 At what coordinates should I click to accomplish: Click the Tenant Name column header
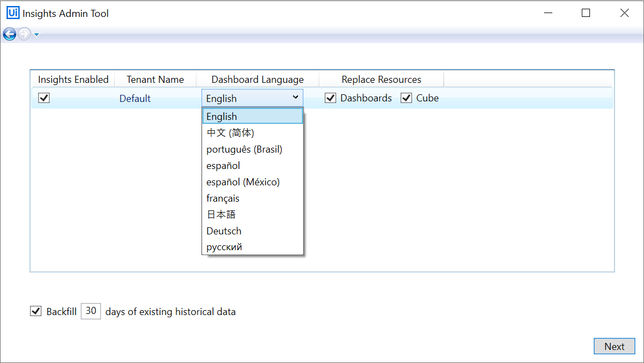coord(155,79)
